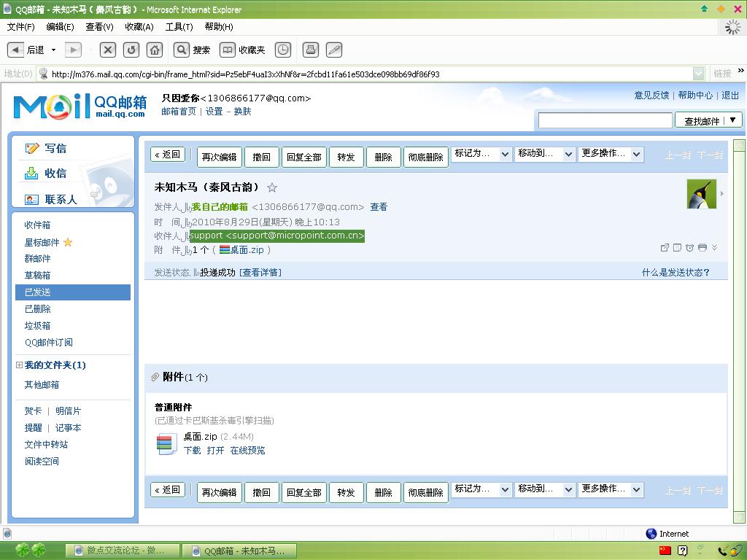Click the top 撤回 button
The image size is (747, 560).
pyautogui.click(x=262, y=157)
